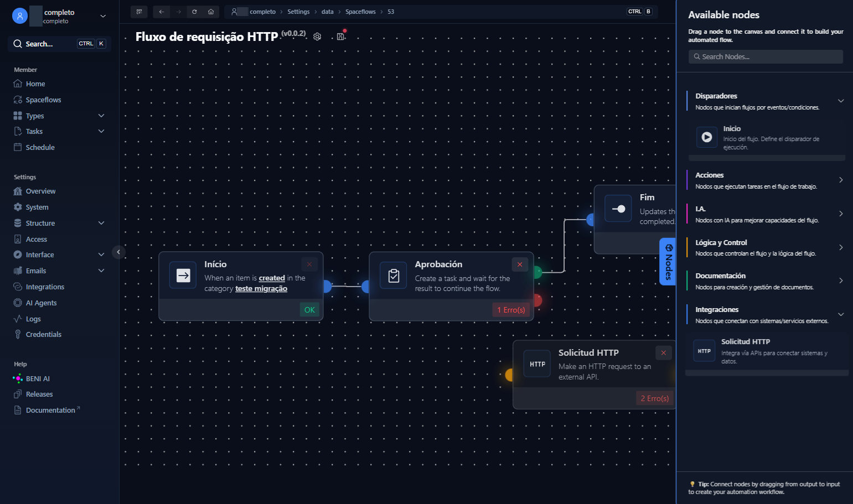Viewport: 853px width, 504px height.
Task: Expand the I.A. node category
Action: click(x=841, y=214)
